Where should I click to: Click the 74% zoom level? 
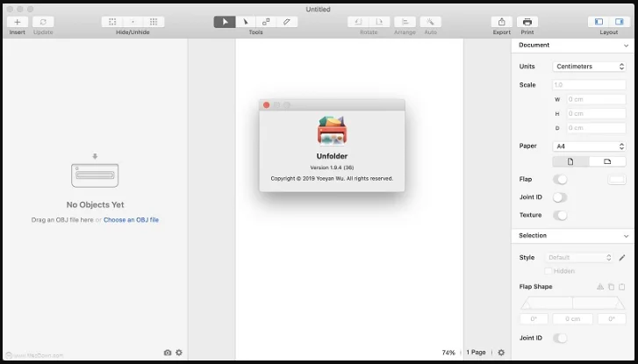point(448,353)
